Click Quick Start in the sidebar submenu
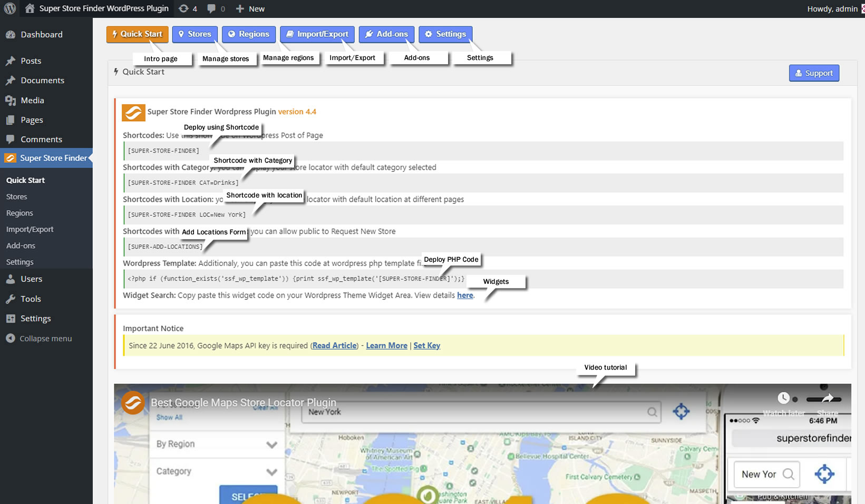Screen dimensions: 865x504 point(25,181)
